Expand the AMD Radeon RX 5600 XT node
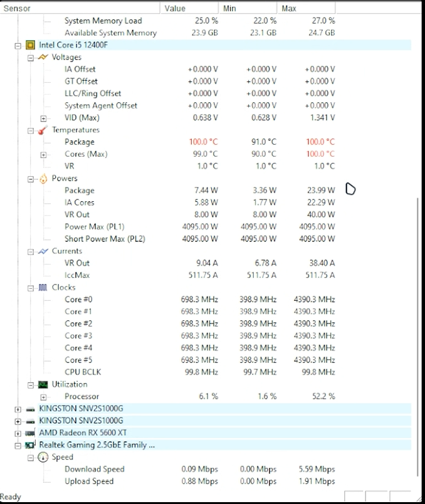Image resolution: width=425 pixels, height=504 pixels. (x=18, y=434)
